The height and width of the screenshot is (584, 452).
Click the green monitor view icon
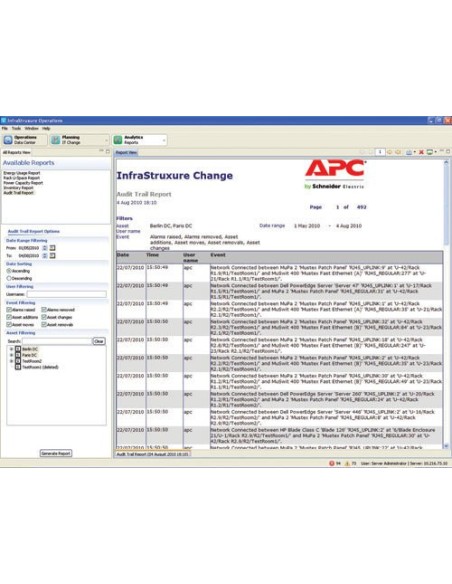pyautogui.click(x=430, y=152)
